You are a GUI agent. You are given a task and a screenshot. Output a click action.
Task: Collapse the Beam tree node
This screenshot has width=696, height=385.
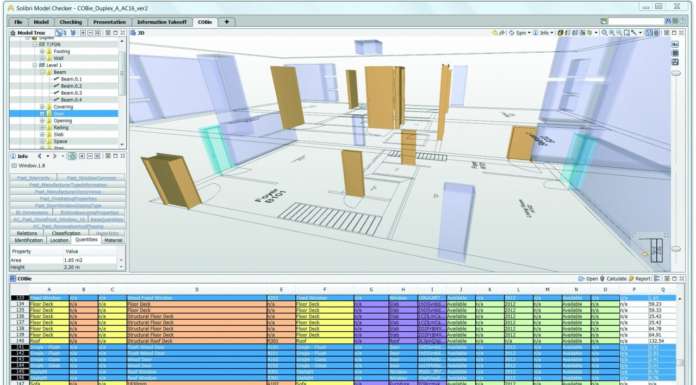coord(43,72)
